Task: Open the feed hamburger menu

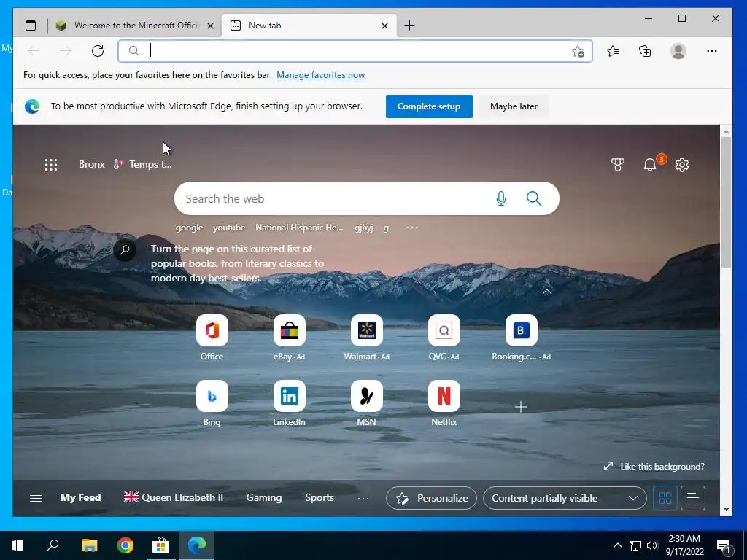Action: [x=36, y=498]
